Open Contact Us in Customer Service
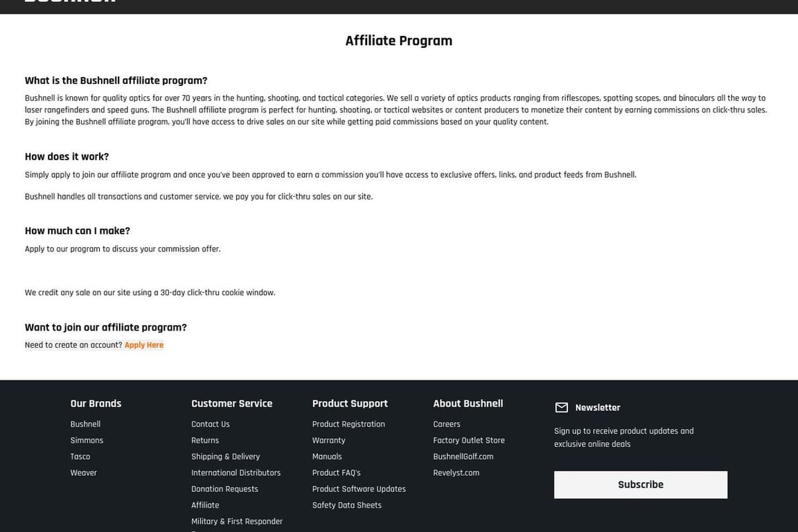798x532 pixels. coord(210,424)
